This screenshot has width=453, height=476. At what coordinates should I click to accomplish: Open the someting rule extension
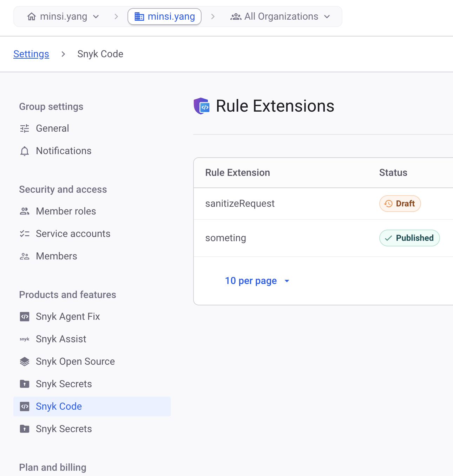(x=225, y=238)
